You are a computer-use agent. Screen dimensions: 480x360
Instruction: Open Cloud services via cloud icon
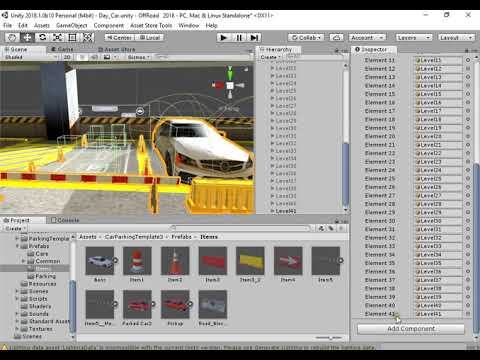click(336, 37)
